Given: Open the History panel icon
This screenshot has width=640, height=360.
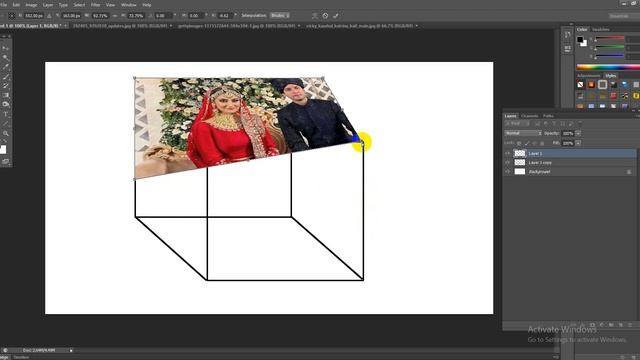Looking at the screenshot, I should click(567, 35).
